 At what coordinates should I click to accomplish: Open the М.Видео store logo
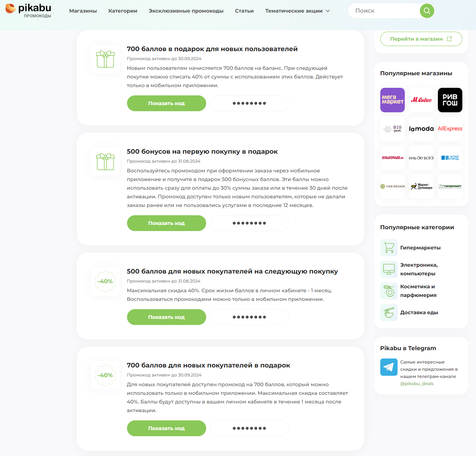point(421,100)
